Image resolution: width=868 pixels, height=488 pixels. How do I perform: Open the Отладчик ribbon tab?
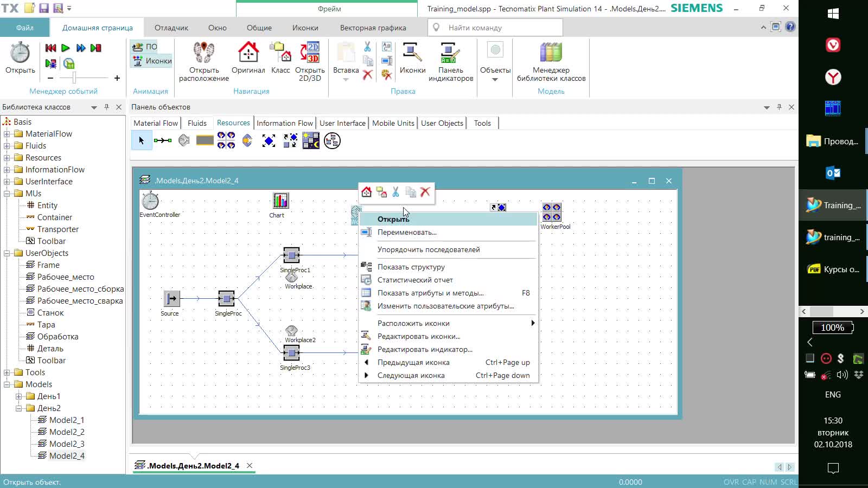coord(171,28)
